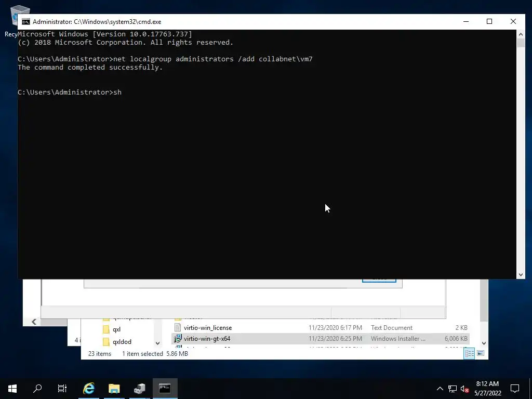
Task: Select the Command Prompt taskbar icon
Action: pyautogui.click(x=165, y=388)
